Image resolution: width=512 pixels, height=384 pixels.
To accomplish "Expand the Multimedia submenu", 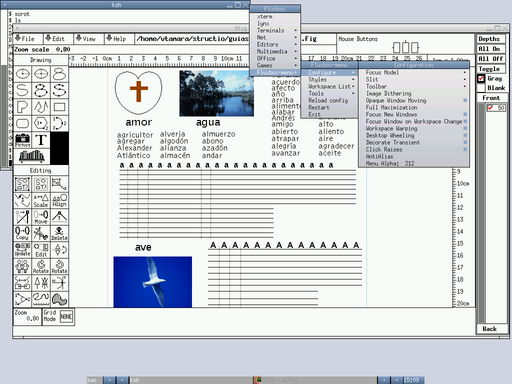I will tap(275, 51).
